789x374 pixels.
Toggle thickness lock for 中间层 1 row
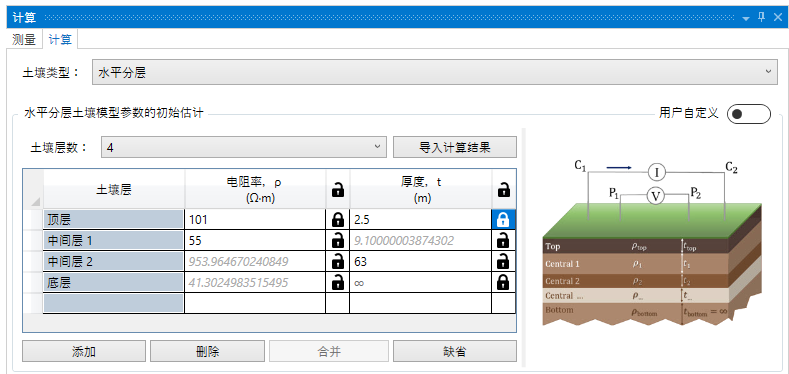(503, 241)
